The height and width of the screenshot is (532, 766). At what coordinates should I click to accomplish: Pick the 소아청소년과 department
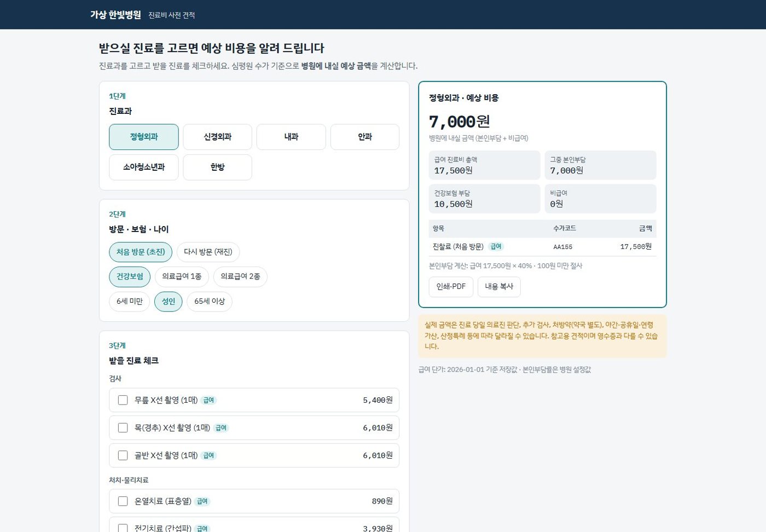tap(144, 167)
